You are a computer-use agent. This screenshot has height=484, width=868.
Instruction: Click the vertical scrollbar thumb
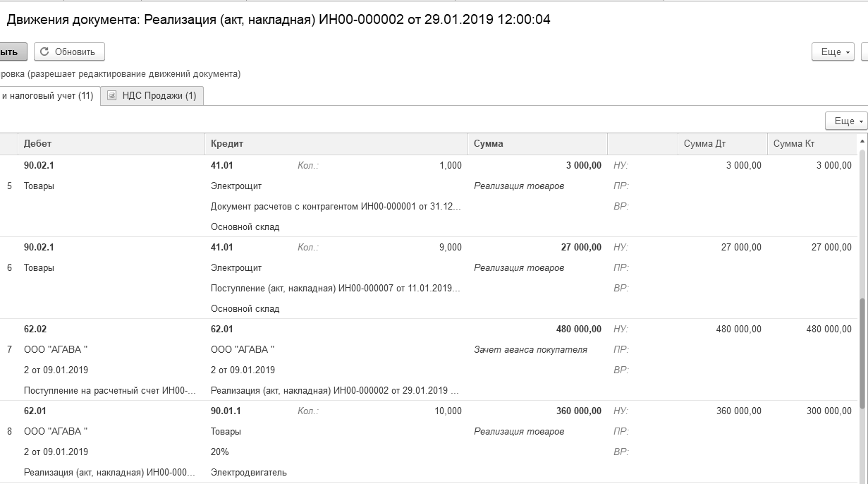pos(864,353)
